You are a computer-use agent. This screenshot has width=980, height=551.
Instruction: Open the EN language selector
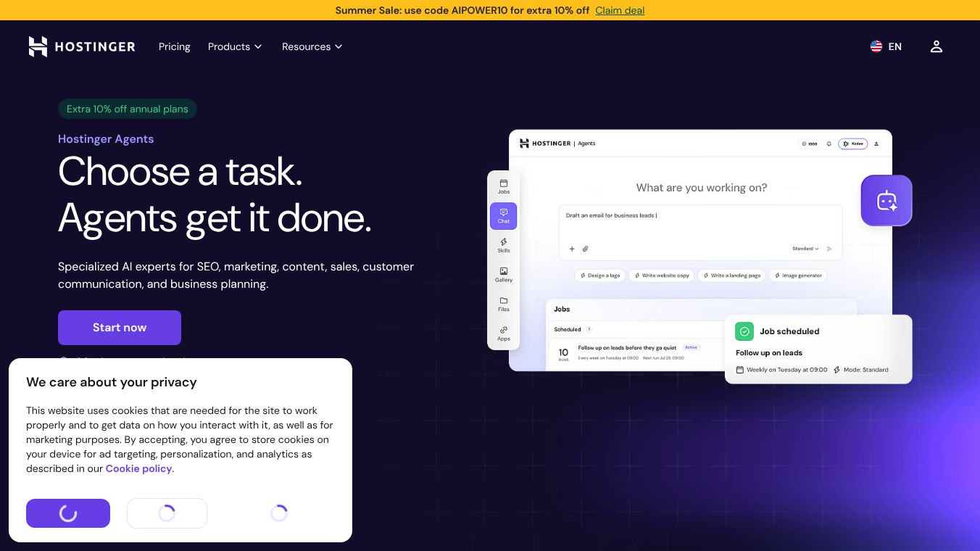point(886,46)
